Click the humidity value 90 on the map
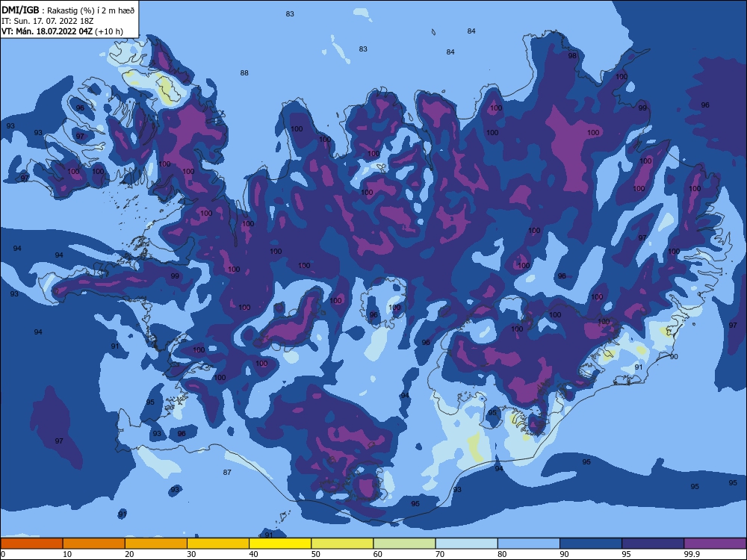The height and width of the screenshot is (560, 747). click(x=674, y=357)
